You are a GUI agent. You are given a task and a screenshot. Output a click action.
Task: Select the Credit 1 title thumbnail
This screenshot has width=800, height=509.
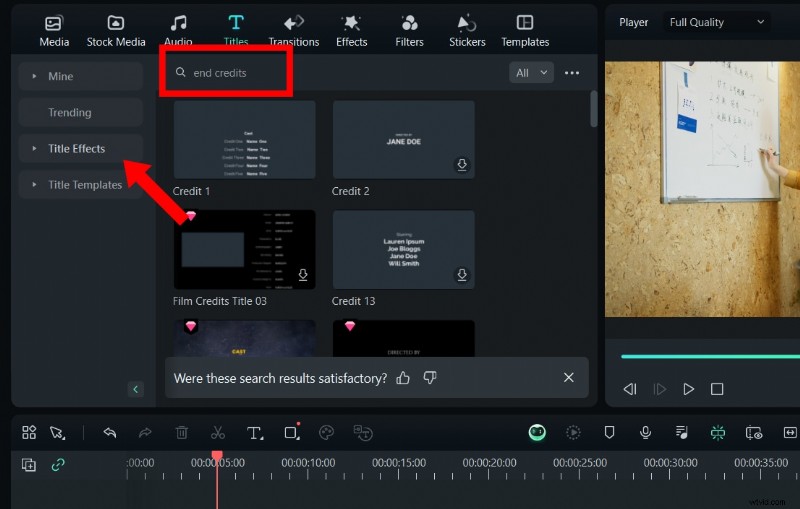coord(244,139)
